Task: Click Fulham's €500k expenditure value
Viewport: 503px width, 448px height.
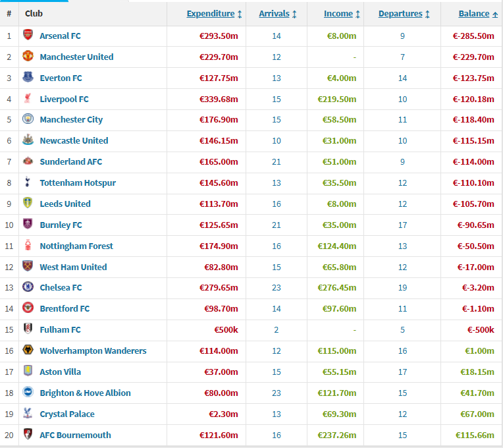Action: pyautogui.click(x=226, y=330)
